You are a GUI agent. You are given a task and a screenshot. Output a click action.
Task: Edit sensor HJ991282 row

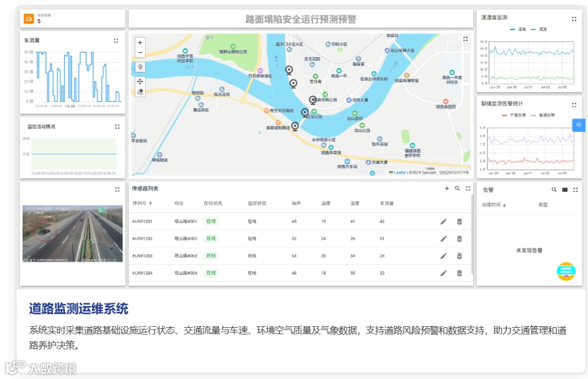444,239
